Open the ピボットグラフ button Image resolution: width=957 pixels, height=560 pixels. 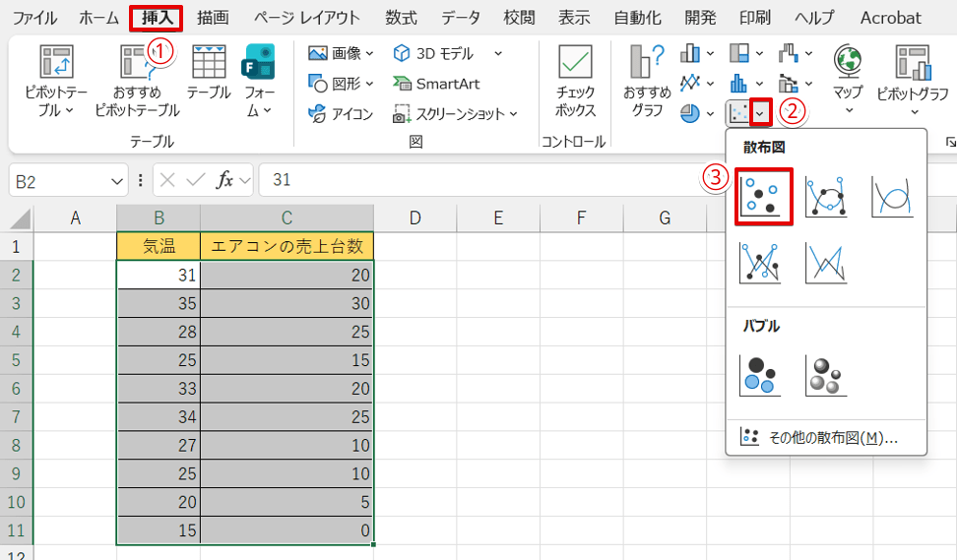point(913,80)
